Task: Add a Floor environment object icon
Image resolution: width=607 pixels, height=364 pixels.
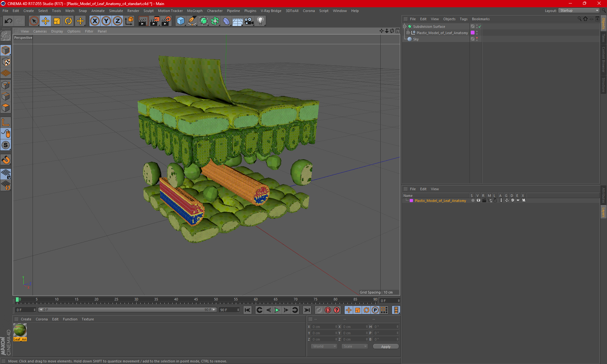Action: click(237, 21)
